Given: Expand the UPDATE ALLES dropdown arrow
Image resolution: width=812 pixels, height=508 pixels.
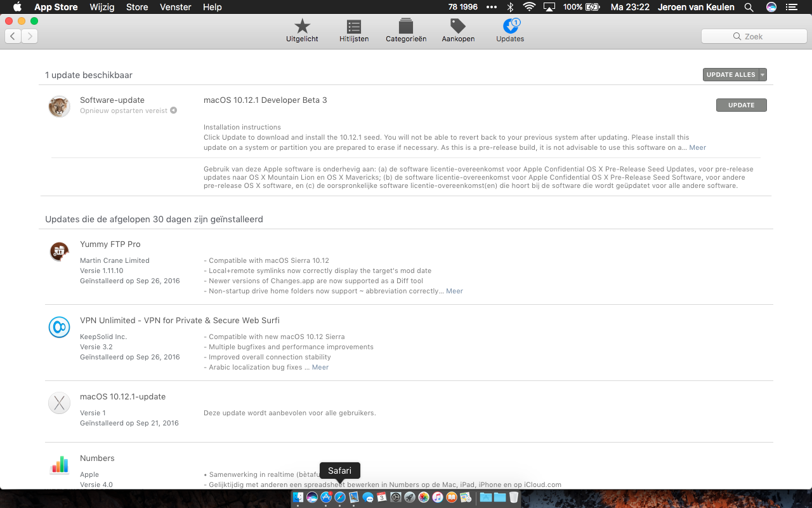Looking at the screenshot, I should click(x=763, y=75).
